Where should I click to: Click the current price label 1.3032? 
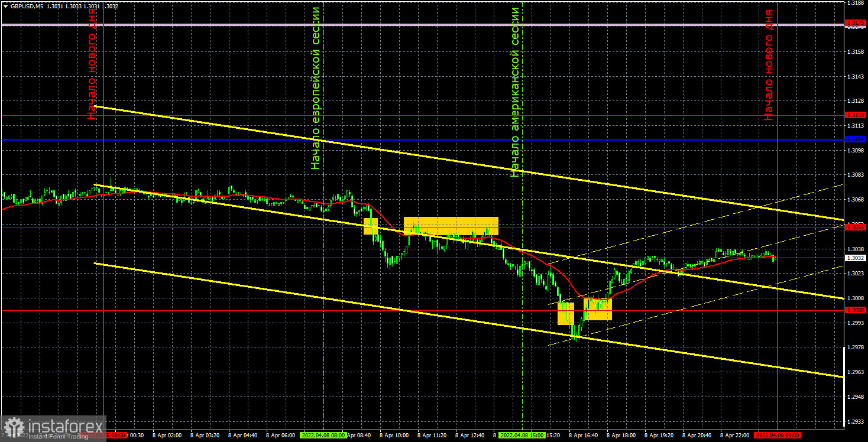856,258
